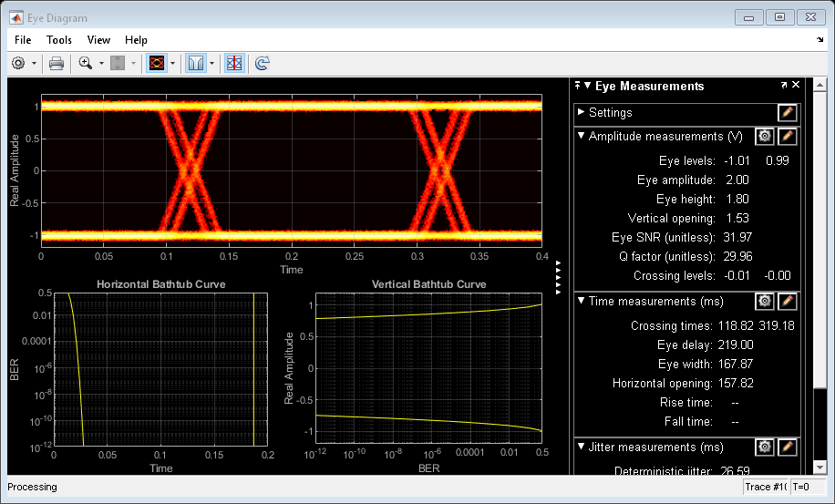The height and width of the screenshot is (504, 835).
Task: Click the MATLAB icon in title bar
Action: 16,17
